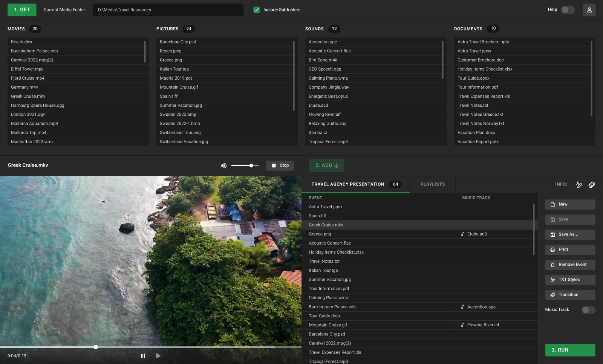The width and height of the screenshot is (603, 364).
Task: Stop the currently playing video
Action: click(x=280, y=166)
